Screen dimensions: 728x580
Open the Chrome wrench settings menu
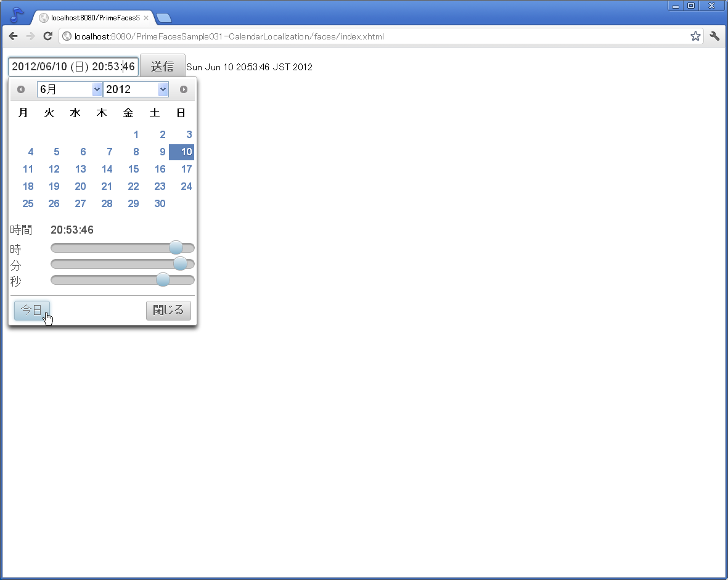click(714, 36)
